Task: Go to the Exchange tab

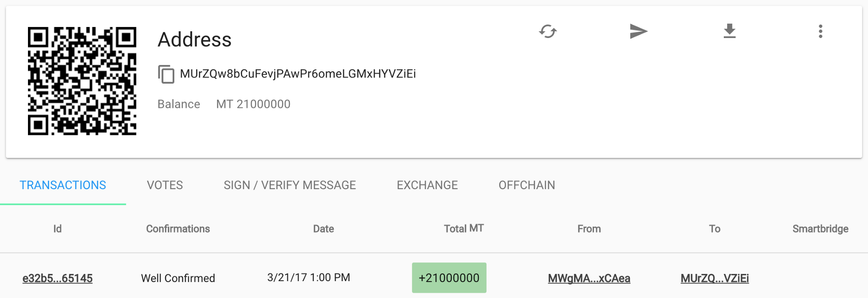Action: point(427,185)
